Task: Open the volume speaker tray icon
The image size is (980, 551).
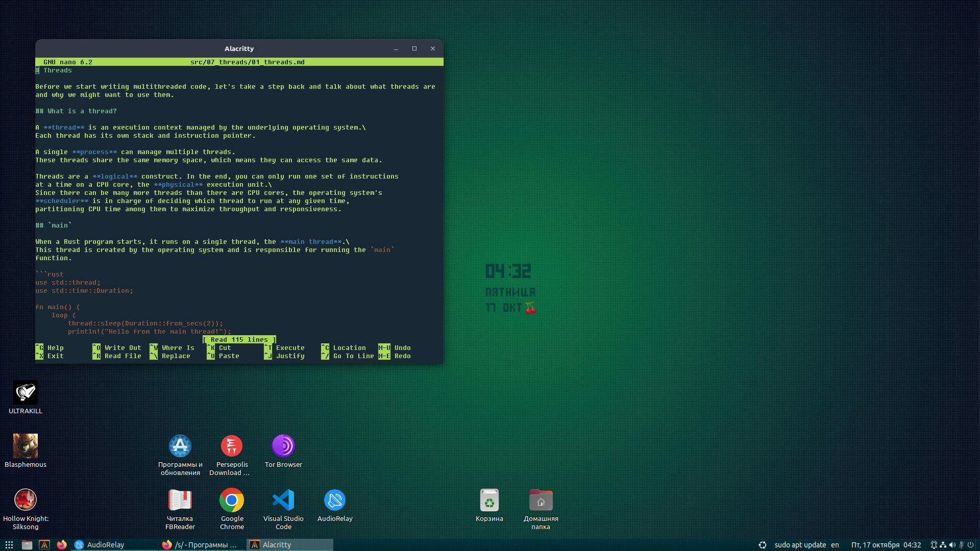Action: pos(952,545)
